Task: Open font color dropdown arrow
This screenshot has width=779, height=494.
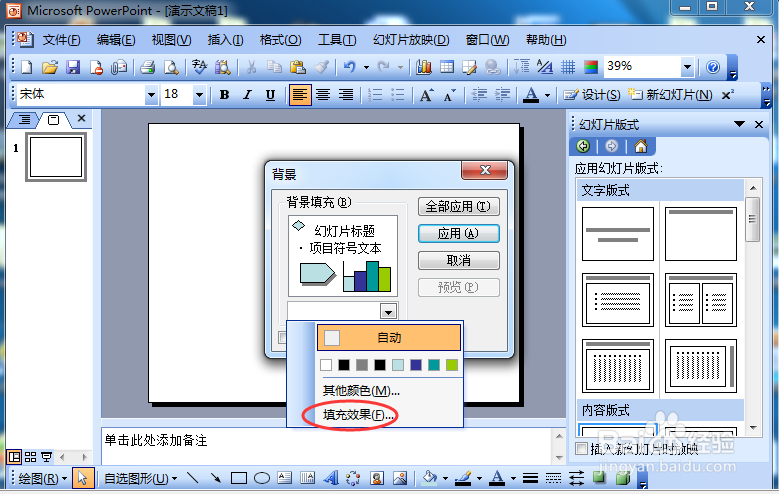Action: pyautogui.click(x=547, y=95)
